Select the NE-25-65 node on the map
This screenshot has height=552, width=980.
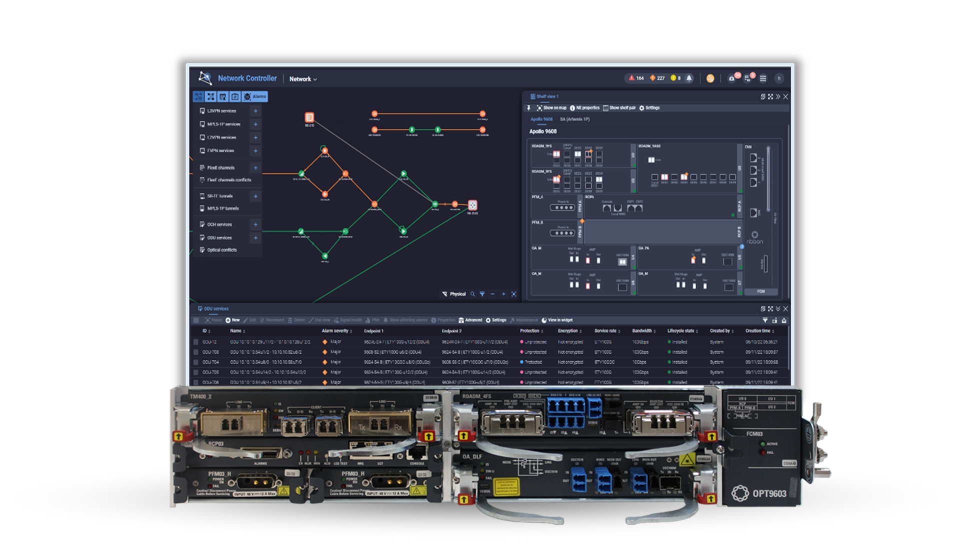472,205
